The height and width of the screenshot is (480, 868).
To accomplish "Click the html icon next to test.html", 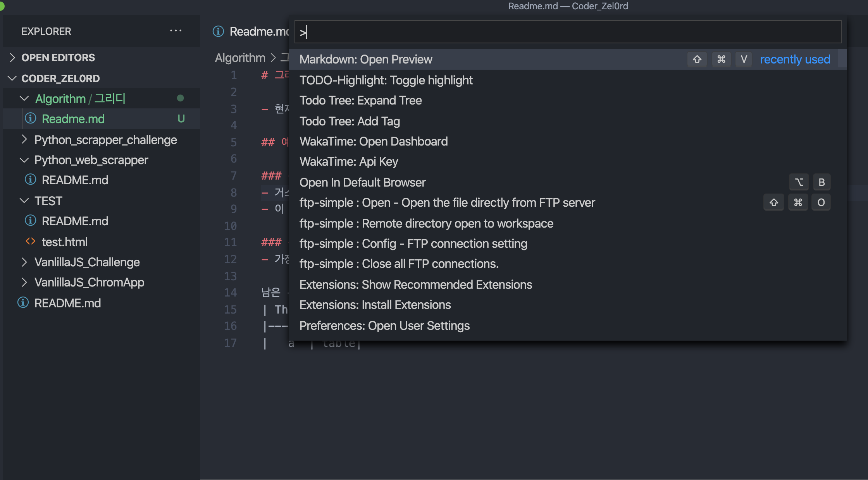I will [x=30, y=242].
